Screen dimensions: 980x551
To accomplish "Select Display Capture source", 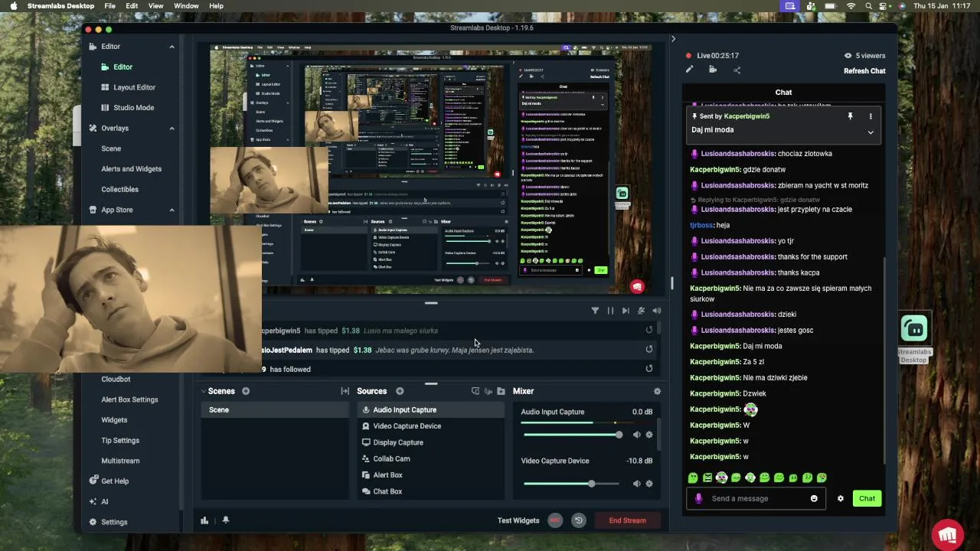I will tap(431, 442).
